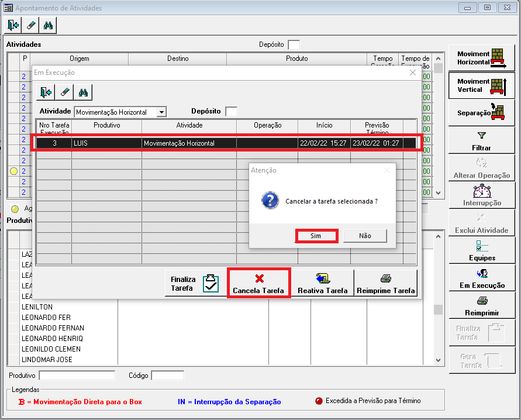Open Moviment Vertical from side panel
Screen dimensions: 521x420
[481, 85]
